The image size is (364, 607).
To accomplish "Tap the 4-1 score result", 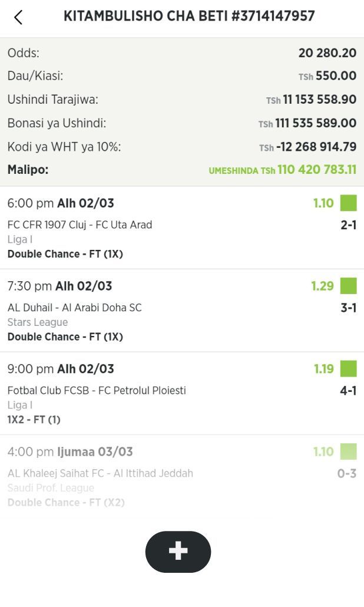I will [348, 390].
